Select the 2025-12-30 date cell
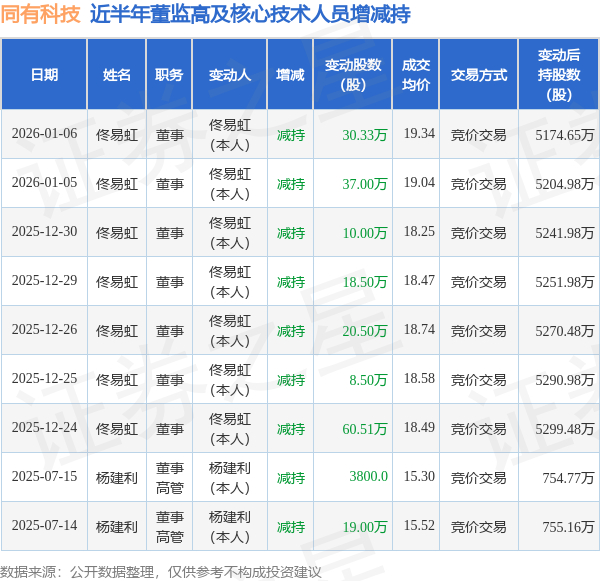Image resolution: width=600 pixels, height=581 pixels. 44,232
